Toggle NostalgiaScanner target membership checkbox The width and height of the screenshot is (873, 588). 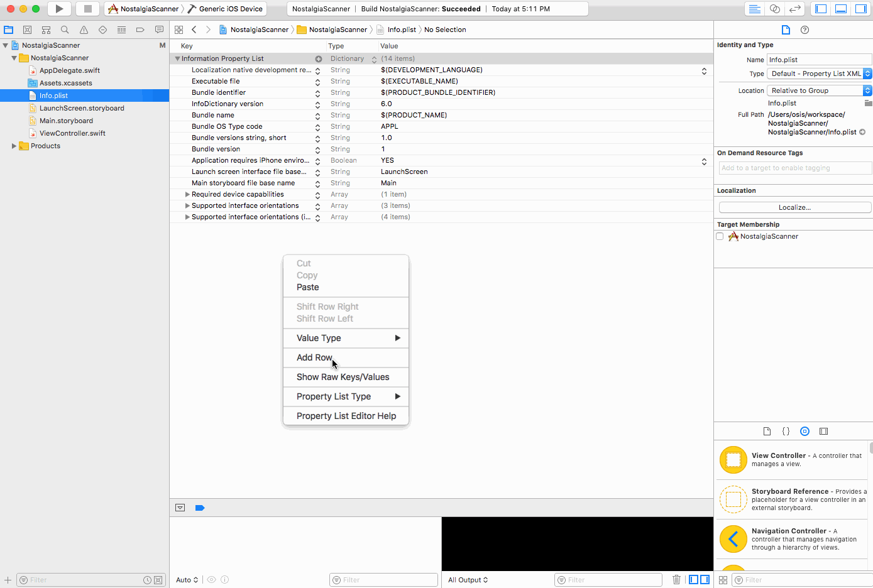click(720, 236)
